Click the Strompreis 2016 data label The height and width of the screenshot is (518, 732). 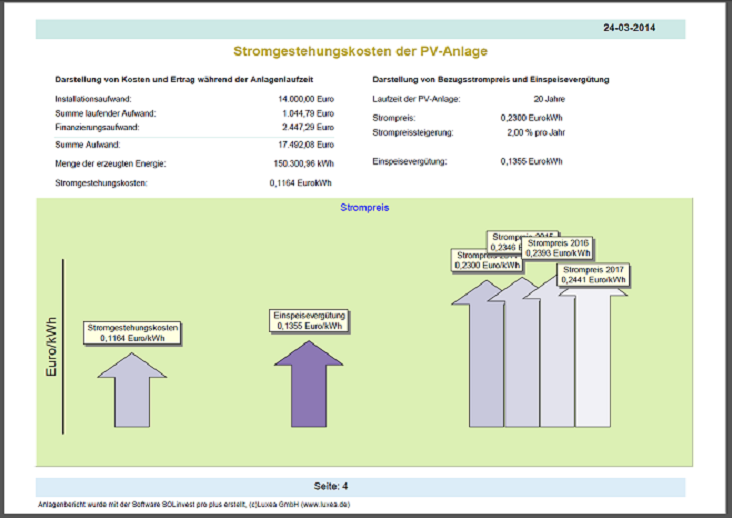[x=558, y=247]
